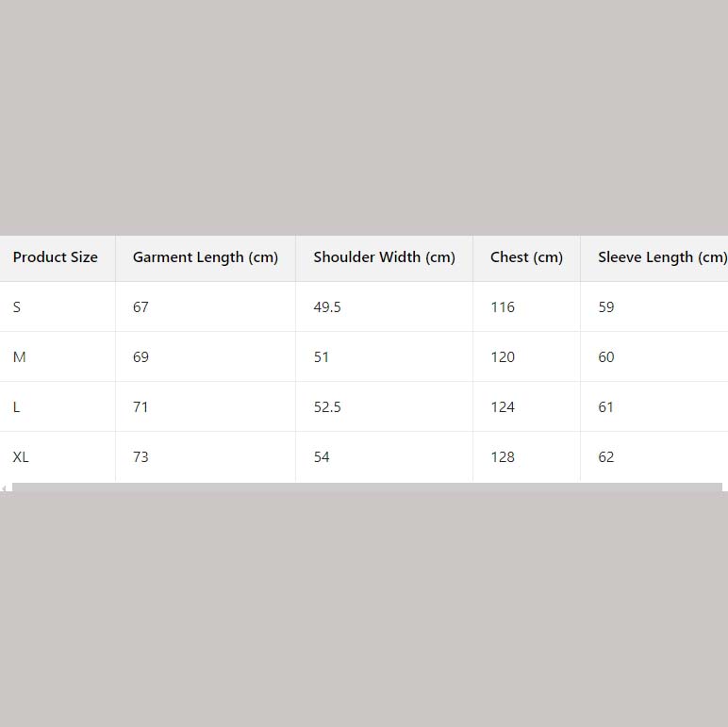Click the Chest (cm) column header
This screenshot has width=728, height=727.
pos(526,257)
